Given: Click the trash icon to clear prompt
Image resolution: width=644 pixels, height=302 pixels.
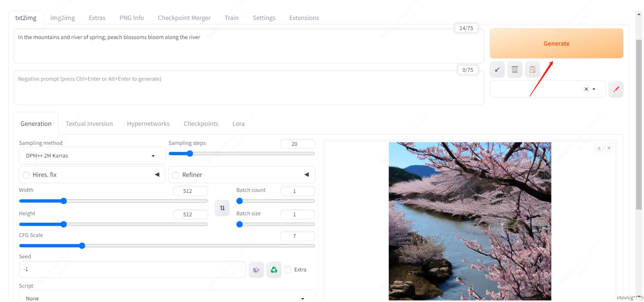Looking at the screenshot, I should pyautogui.click(x=515, y=70).
